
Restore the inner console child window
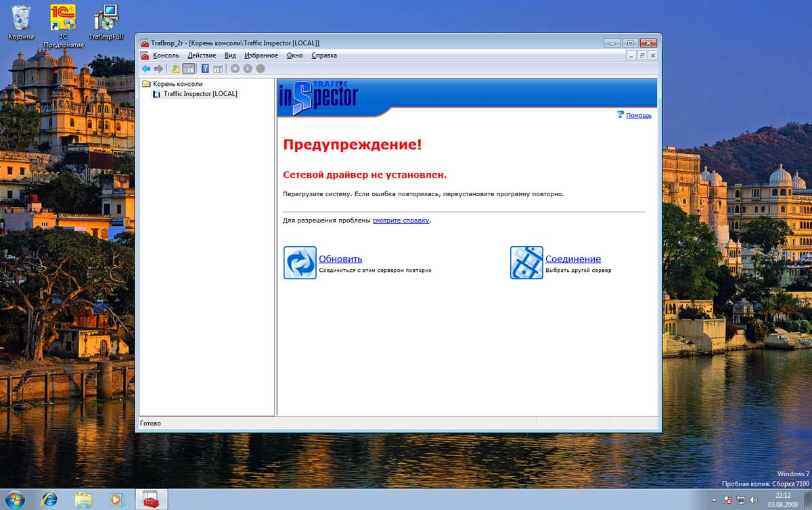(642, 55)
